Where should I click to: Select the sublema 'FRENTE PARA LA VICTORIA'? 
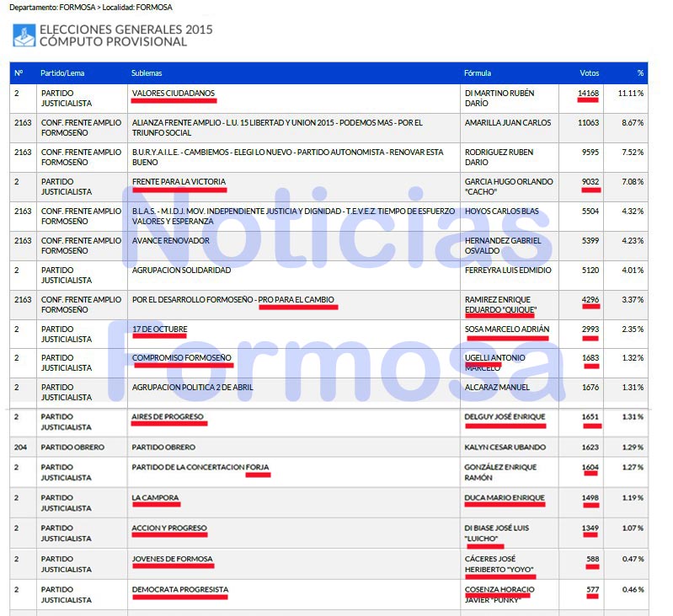(x=179, y=181)
